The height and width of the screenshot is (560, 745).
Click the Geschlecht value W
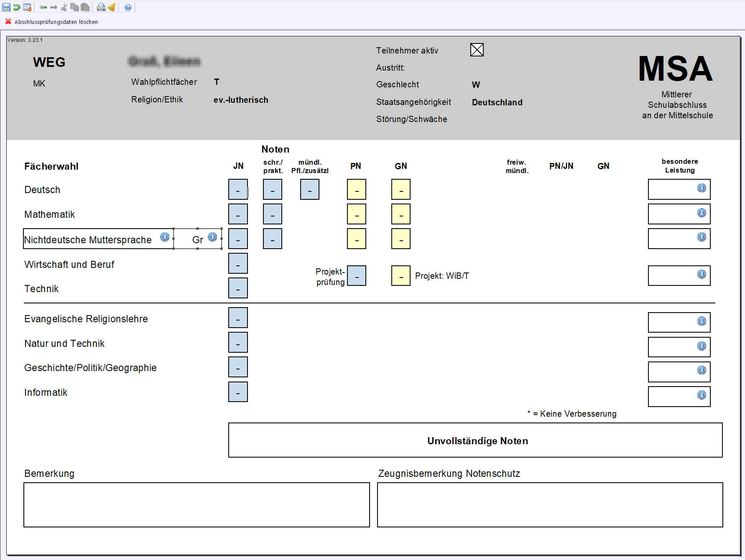[x=476, y=85]
